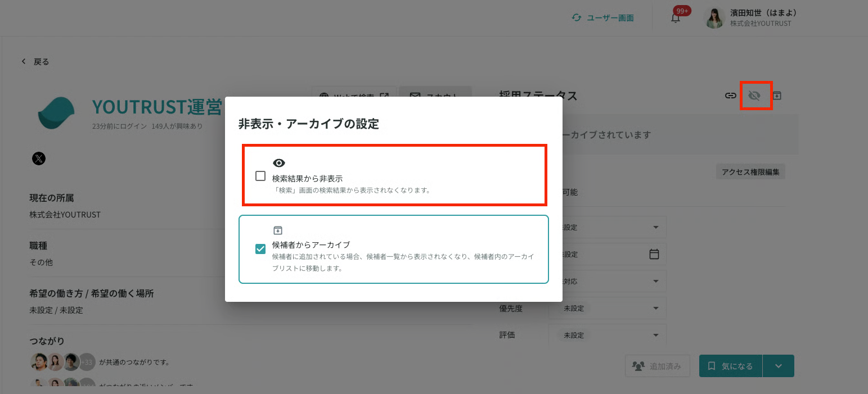The image size is (868, 394).
Task: Check the 検索結果から非表示 checkbox
Action: (260, 176)
